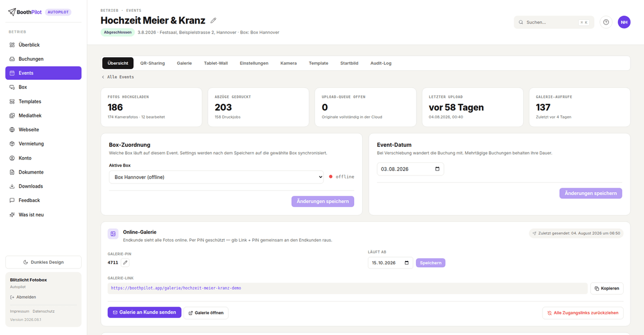Image resolution: width=644 pixels, height=335 pixels.
Task: Click the Fotos hochgeladen value 186
Action: pyautogui.click(x=115, y=107)
